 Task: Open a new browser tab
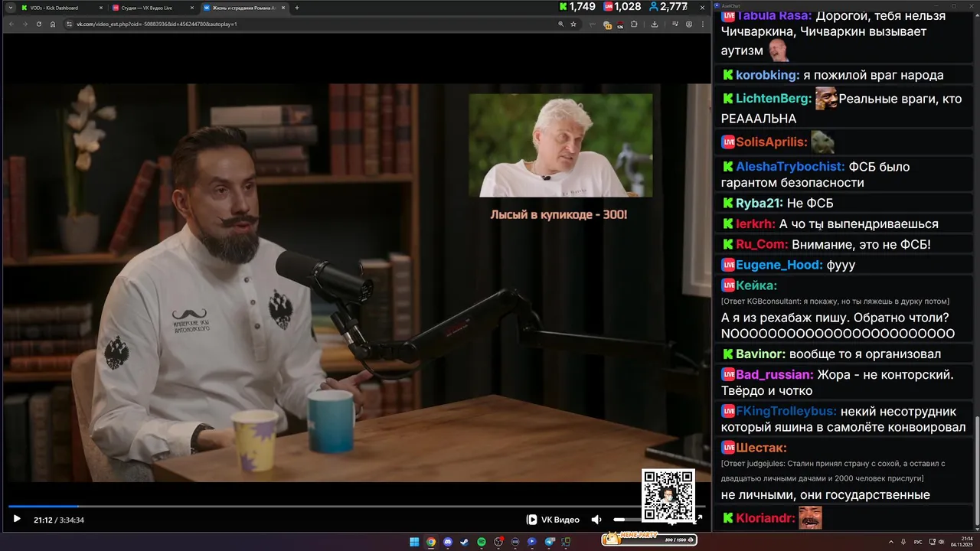297,8
